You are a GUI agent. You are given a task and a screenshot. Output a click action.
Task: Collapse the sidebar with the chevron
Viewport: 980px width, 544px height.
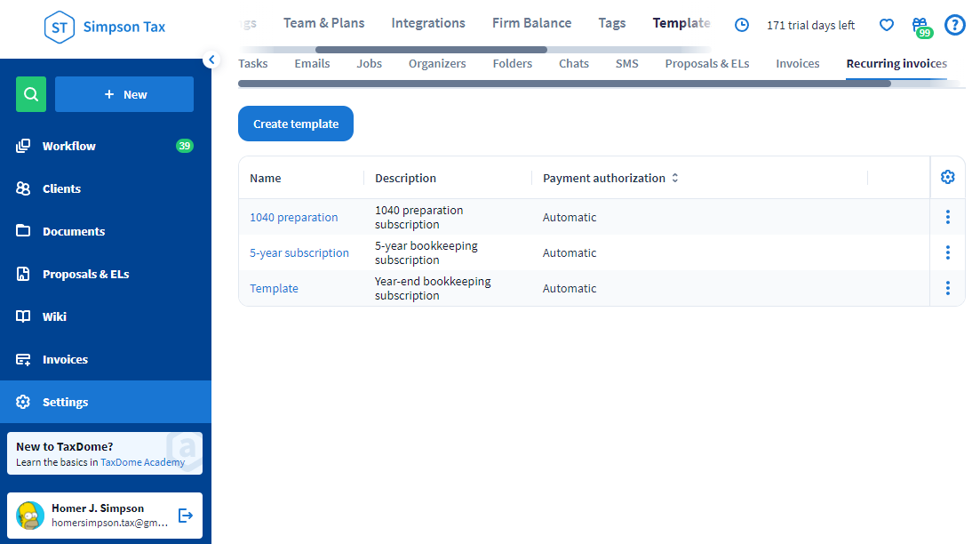pyautogui.click(x=211, y=60)
